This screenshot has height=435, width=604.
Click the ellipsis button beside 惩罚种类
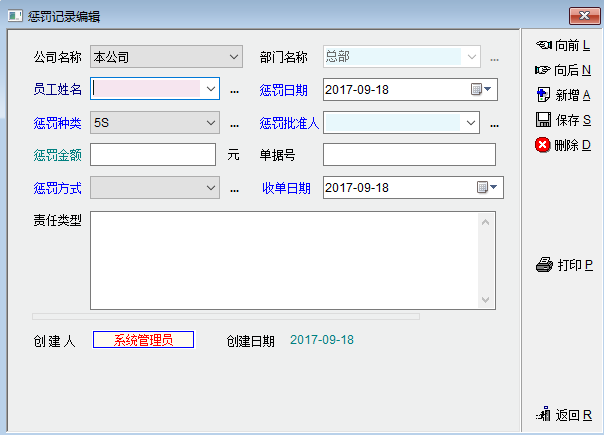[x=235, y=124]
